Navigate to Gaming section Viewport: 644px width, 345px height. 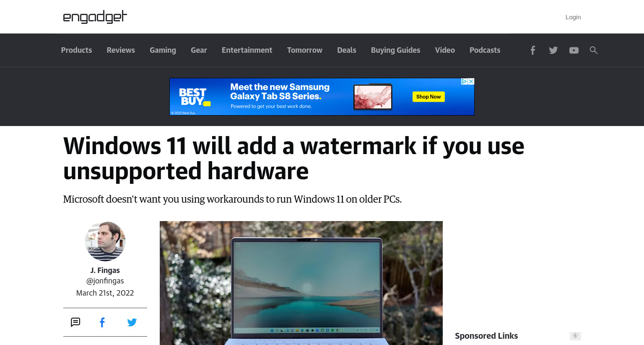point(163,50)
